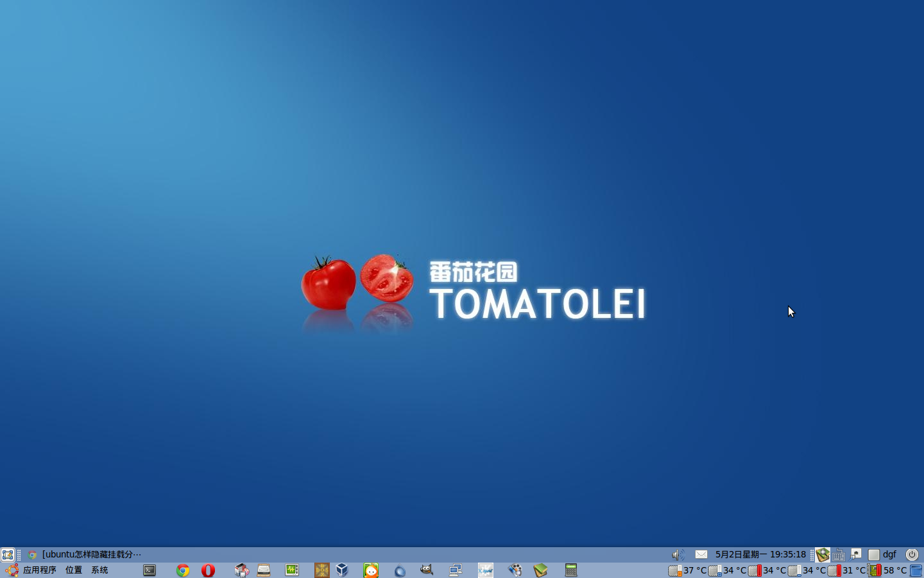
Task: Click the 31 °C temperature sensor
Action: coord(847,570)
